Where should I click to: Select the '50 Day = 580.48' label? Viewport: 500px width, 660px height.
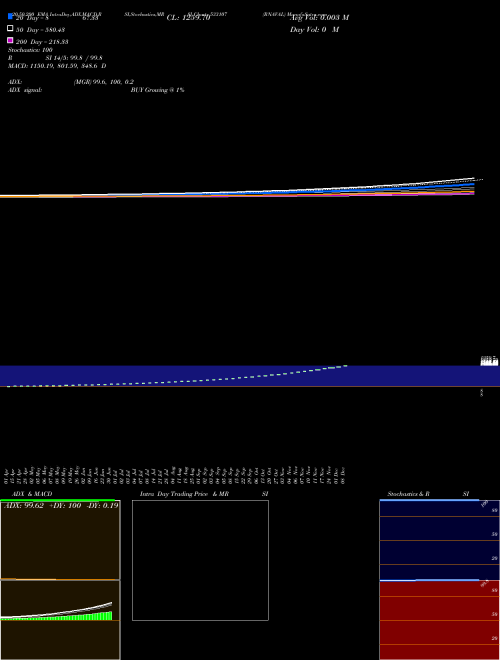pos(40,30)
